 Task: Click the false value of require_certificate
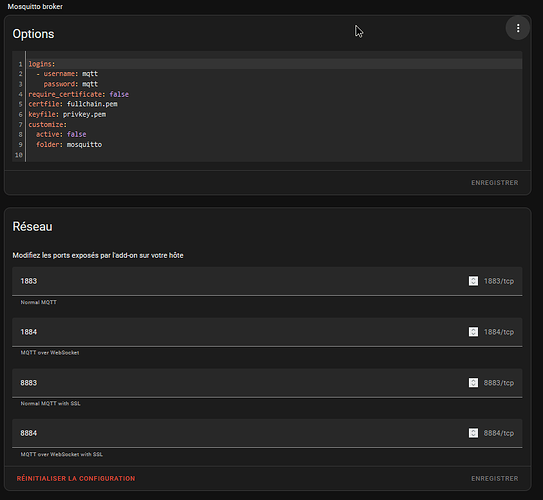click(119, 94)
